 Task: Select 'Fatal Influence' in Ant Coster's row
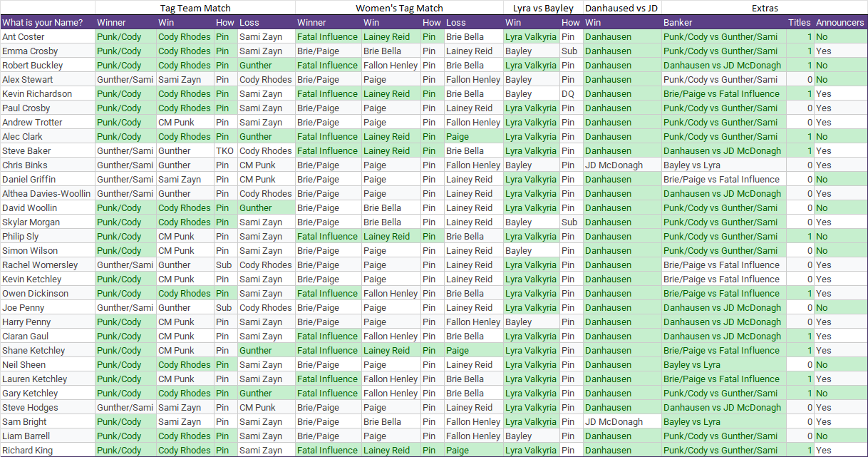click(328, 36)
